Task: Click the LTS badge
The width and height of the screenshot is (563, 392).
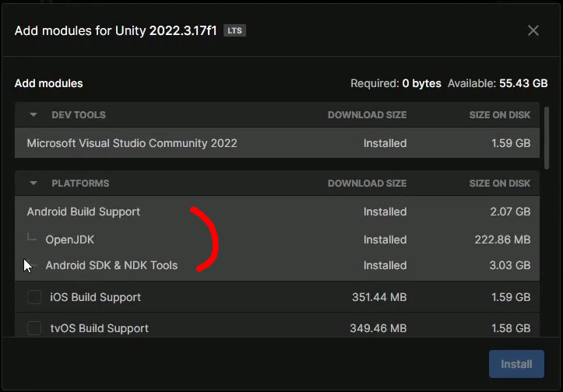Action: point(234,30)
